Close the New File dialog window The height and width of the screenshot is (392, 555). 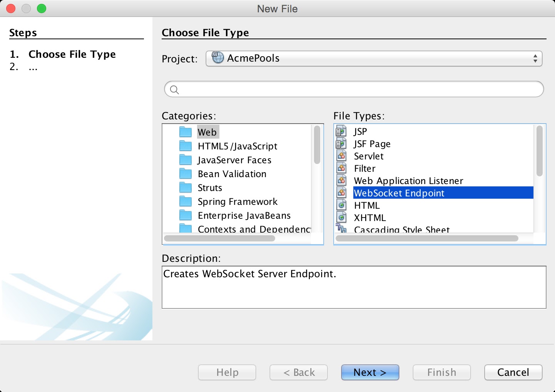[x=11, y=8]
